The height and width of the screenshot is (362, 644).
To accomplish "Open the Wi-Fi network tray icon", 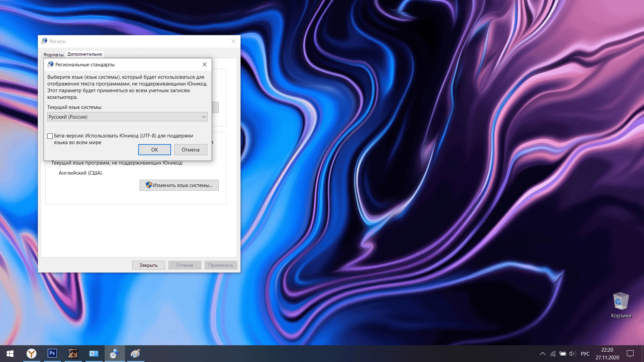I will click(x=553, y=354).
